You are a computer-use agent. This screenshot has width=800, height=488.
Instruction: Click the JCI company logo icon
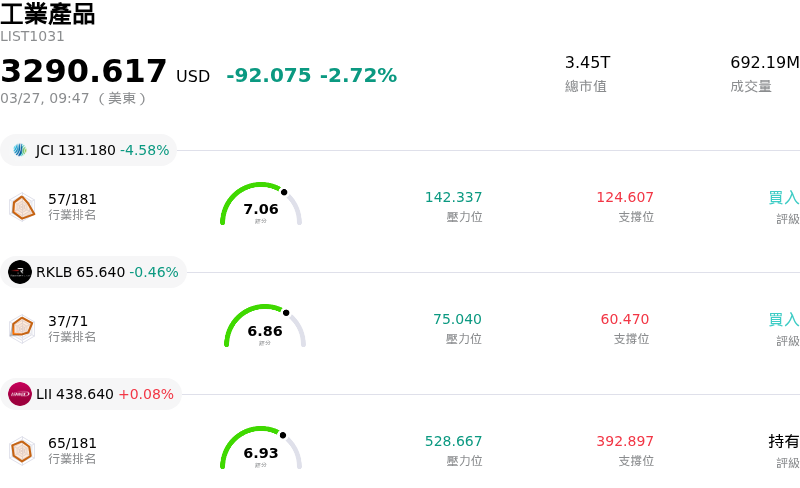(x=20, y=150)
